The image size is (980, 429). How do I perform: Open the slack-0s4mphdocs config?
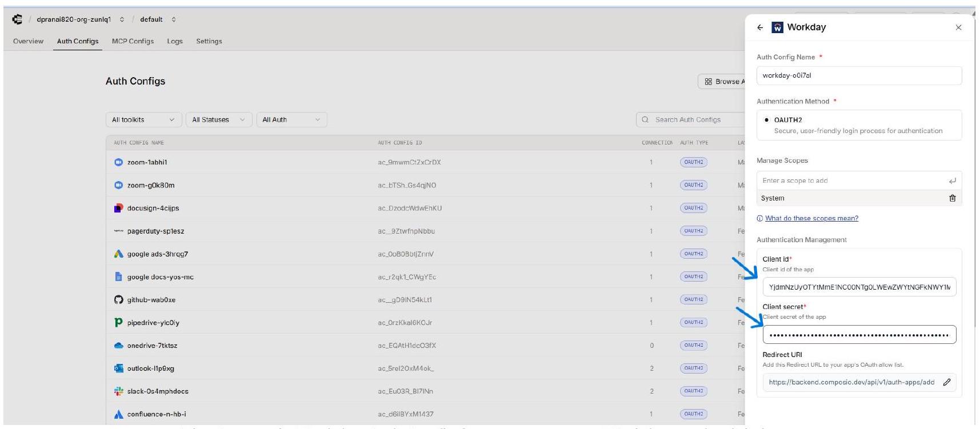point(158,391)
